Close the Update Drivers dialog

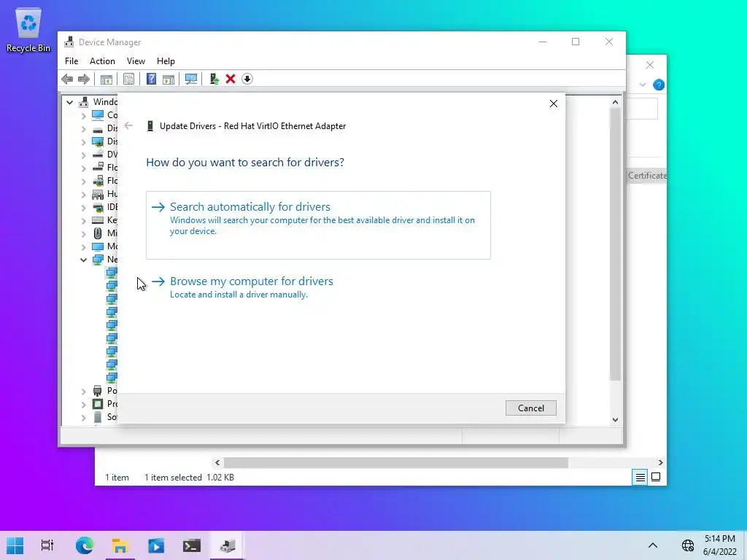pyautogui.click(x=554, y=104)
